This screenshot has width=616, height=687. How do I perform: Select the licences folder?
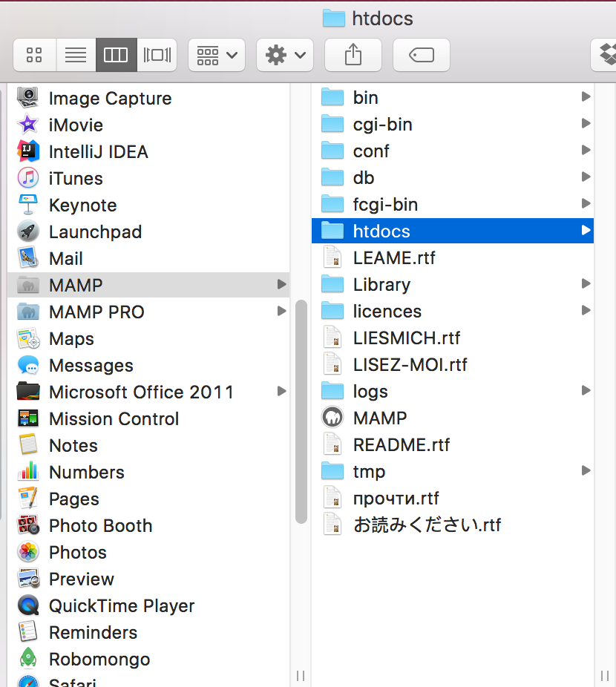click(453, 311)
